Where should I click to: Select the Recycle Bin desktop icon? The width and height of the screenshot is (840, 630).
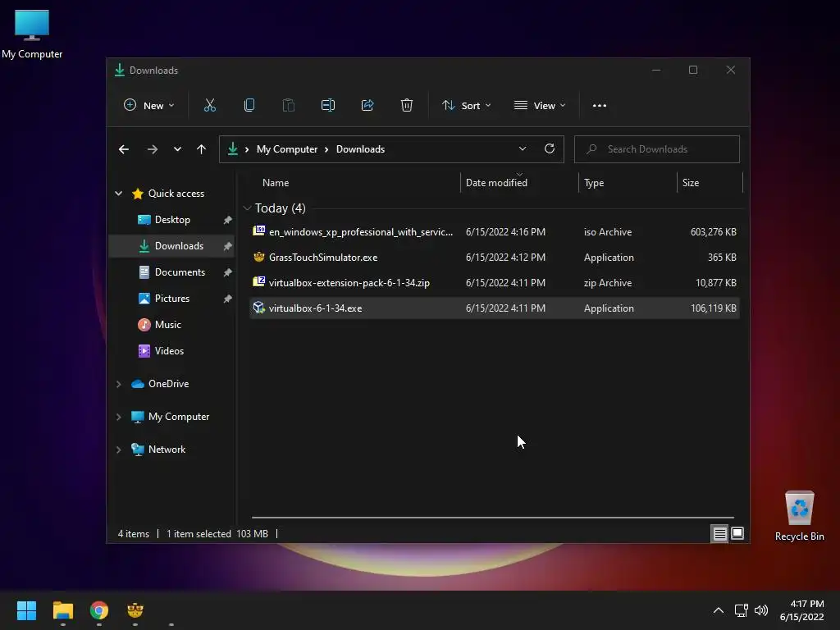click(799, 517)
